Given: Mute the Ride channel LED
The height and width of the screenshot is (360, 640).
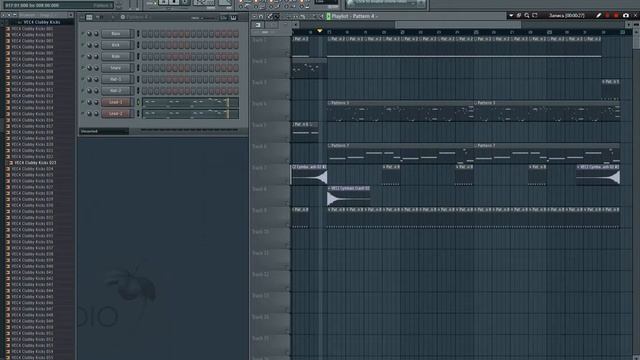Looking at the screenshot, I should [82, 56].
